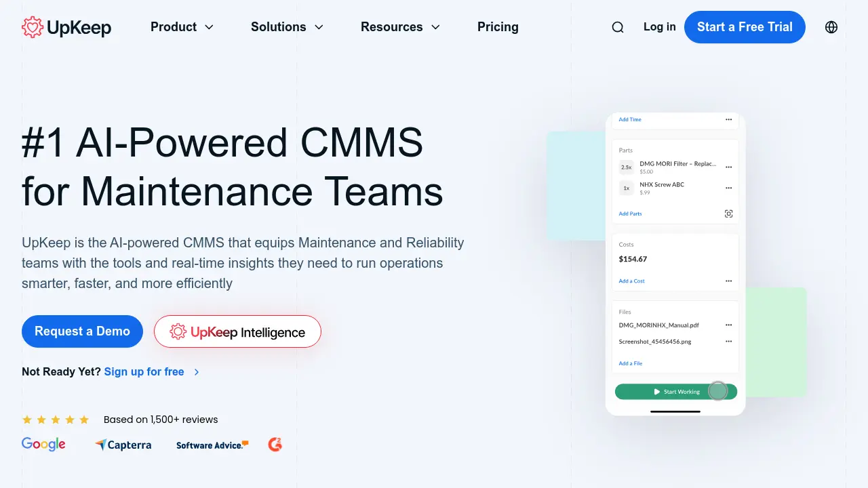
Task: Tap Add Parts link
Action: pyautogui.click(x=630, y=213)
